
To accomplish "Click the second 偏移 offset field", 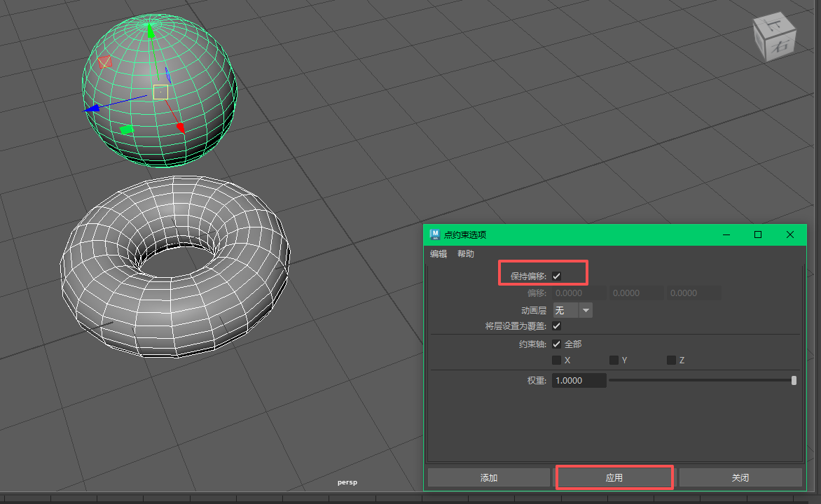I will pyautogui.click(x=636, y=293).
